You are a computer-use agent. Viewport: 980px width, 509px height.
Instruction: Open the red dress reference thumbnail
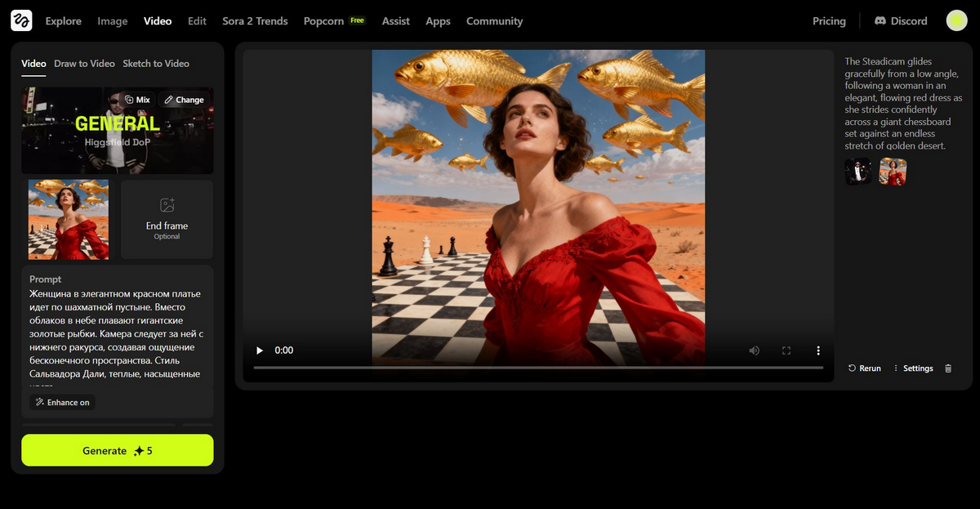(893, 172)
